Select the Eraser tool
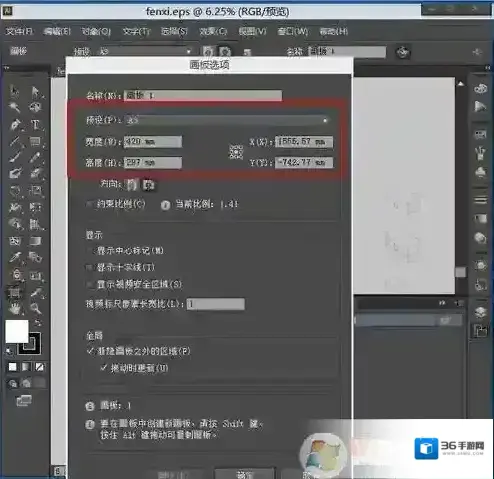494x479 pixels. pyautogui.click(x=35, y=174)
